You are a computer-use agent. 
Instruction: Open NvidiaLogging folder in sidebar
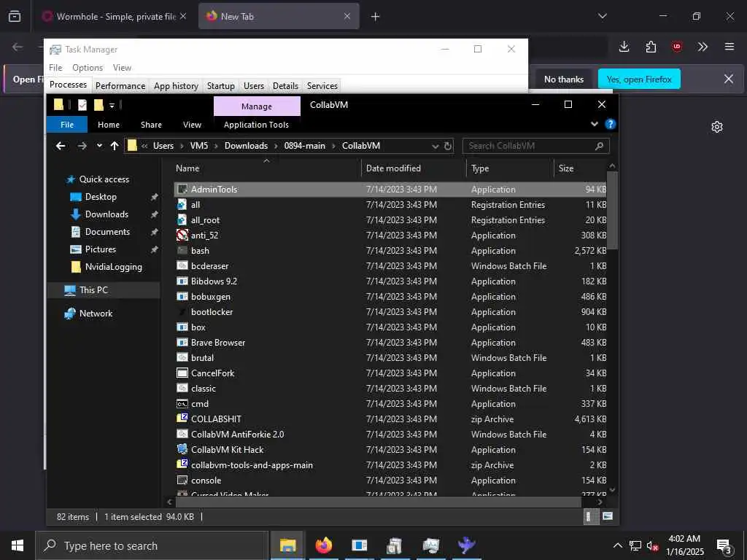pyautogui.click(x=113, y=267)
